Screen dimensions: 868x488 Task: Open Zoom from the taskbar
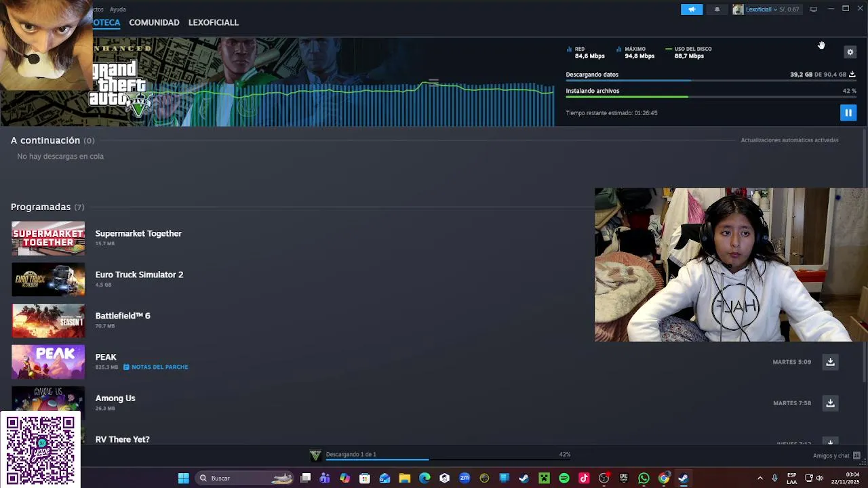pyautogui.click(x=465, y=479)
